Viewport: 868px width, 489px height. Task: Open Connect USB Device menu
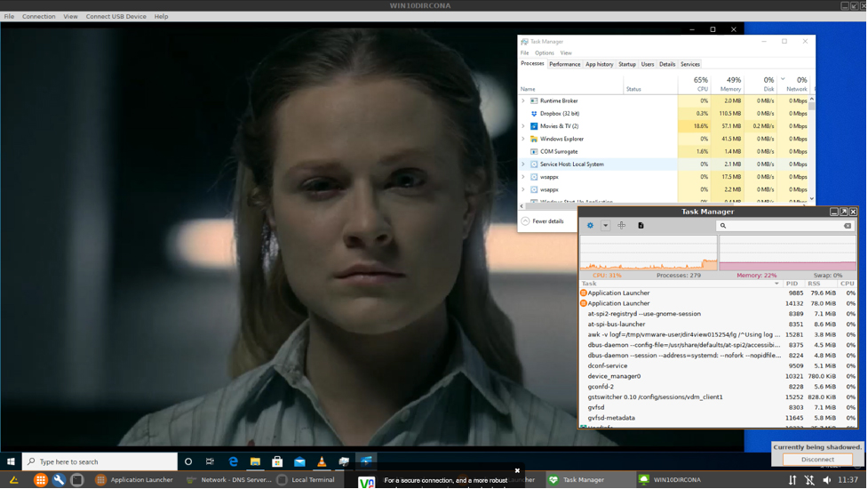115,16
